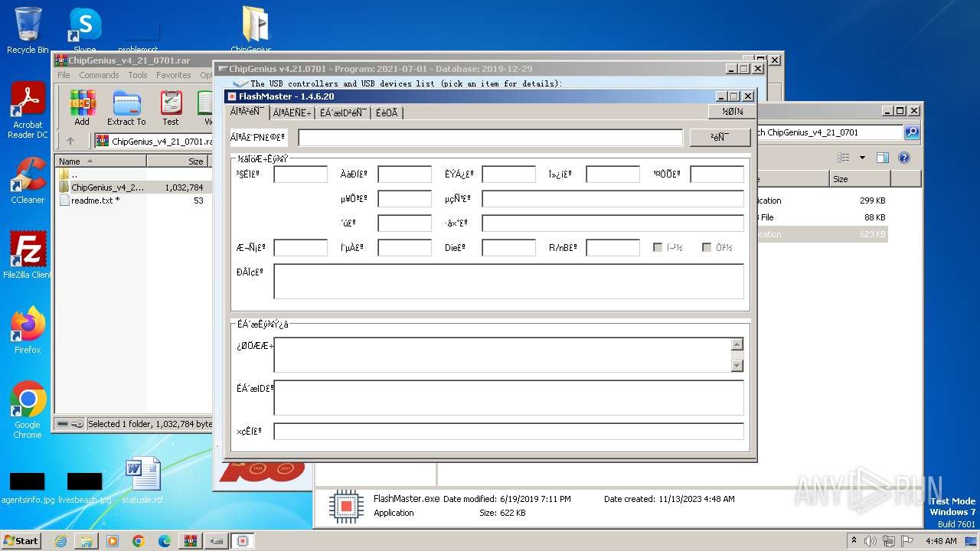Click the button right of the top input field

coord(720,137)
